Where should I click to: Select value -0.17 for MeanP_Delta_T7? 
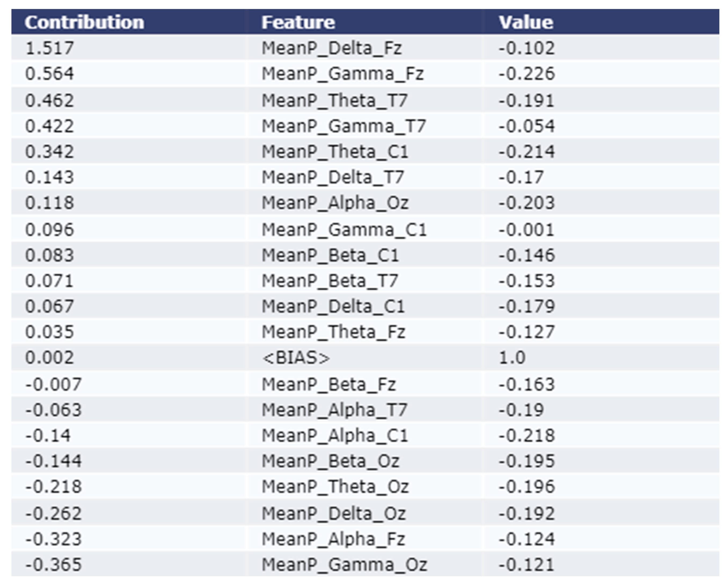521,177
